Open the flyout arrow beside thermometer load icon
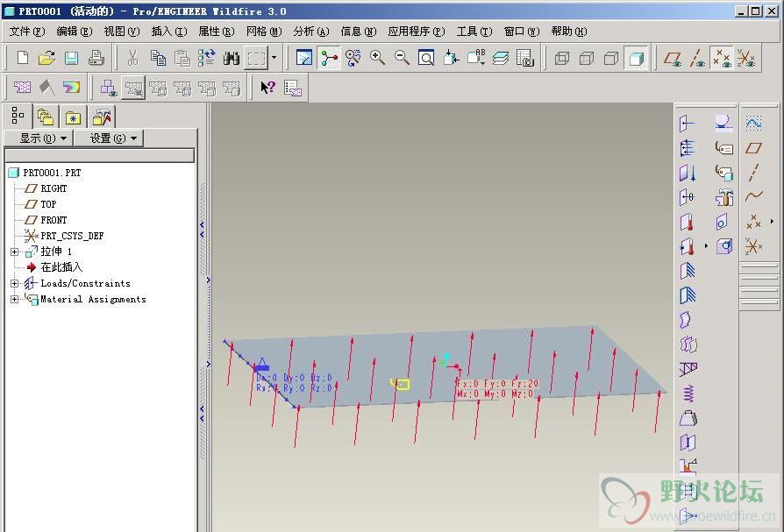 tap(706, 245)
